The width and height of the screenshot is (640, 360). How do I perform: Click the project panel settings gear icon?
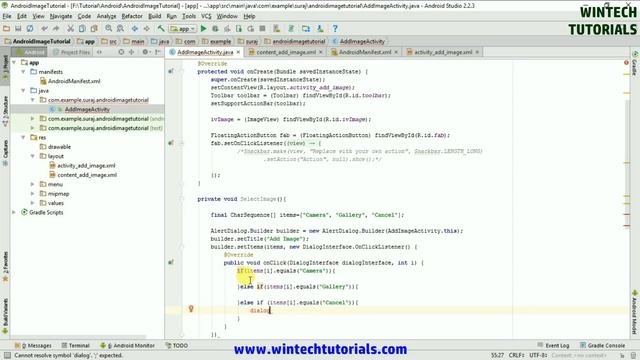coord(145,52)
